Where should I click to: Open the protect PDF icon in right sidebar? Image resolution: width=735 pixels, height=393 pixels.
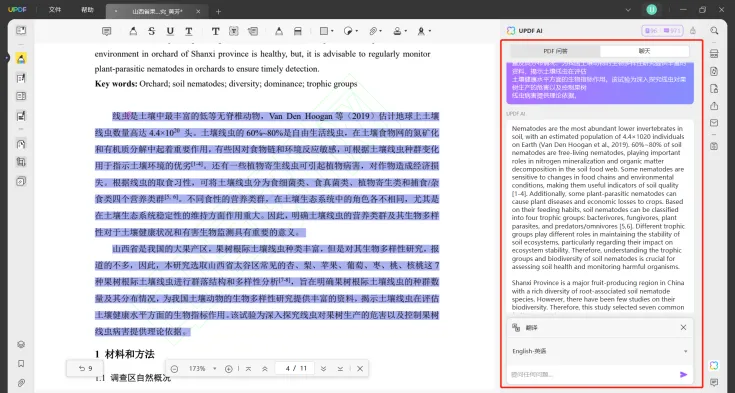714,89
